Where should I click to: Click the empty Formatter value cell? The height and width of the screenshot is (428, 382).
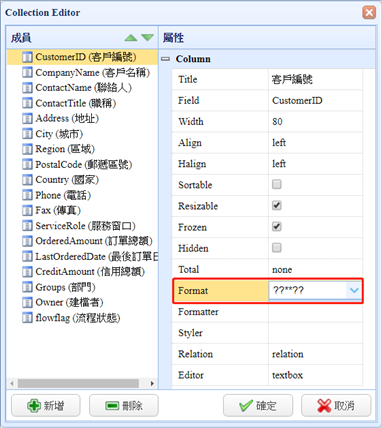(315, 312)
